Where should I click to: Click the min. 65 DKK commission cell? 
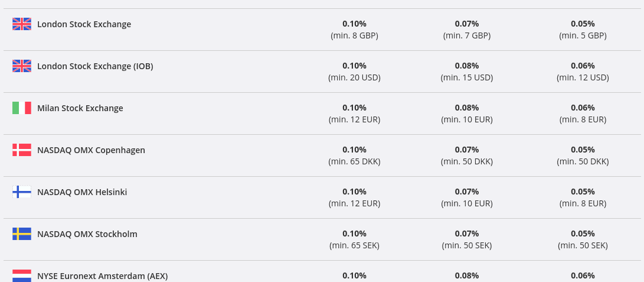click(x=354, y=155)
